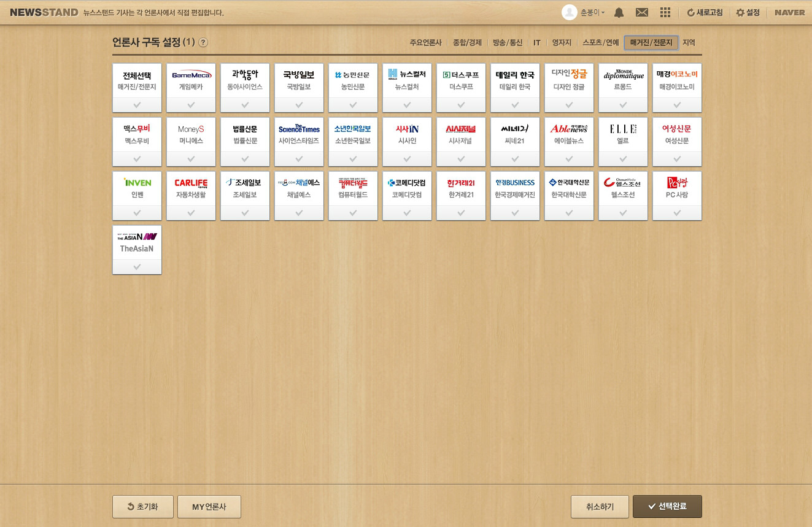The width and height of the screenshot is (812, 527).
Task: Click the NEWSSTAND logo
Action: tap(44, 12)
